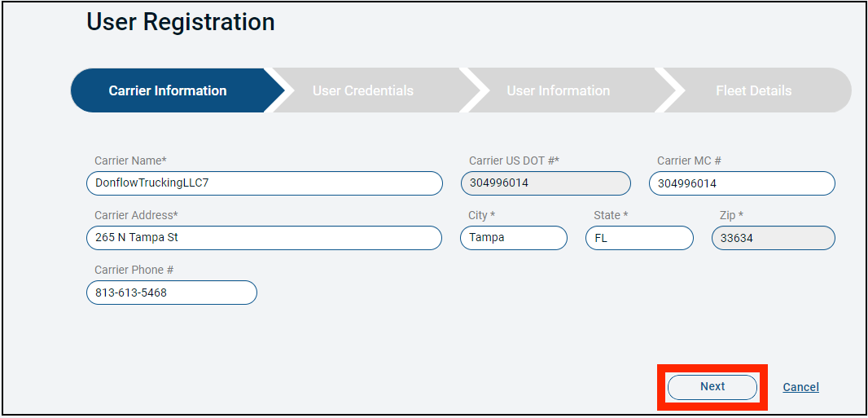Click the Carrier MC # label
This screenshot has height=418, width=868.
pos(689,161)
